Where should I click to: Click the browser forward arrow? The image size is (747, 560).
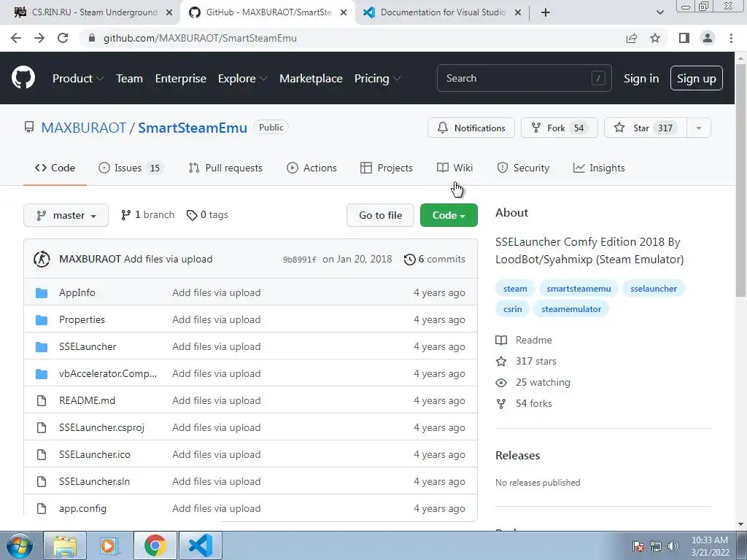tap(39, 38)
